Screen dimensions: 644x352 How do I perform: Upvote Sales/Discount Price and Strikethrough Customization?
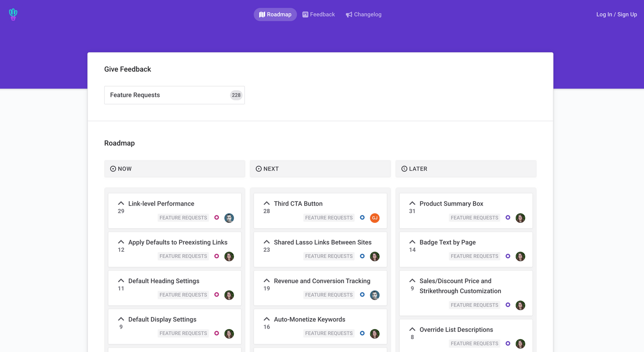(412, 281)
